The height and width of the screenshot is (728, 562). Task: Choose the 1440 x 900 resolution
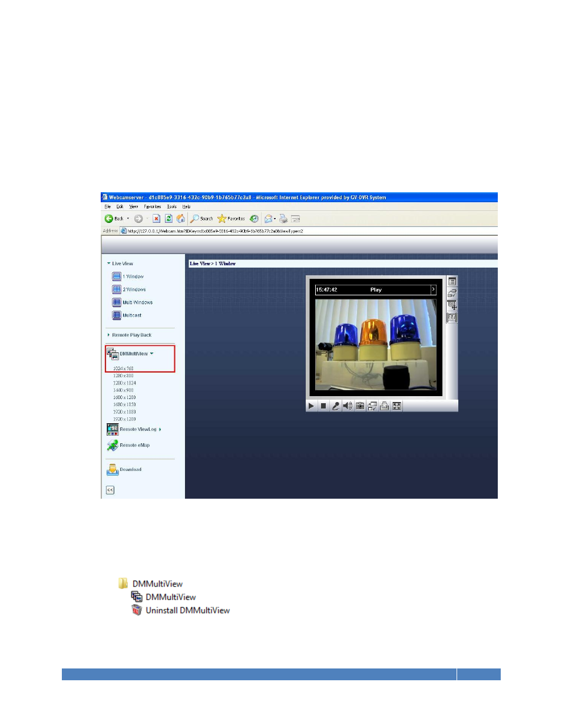[123, 390]
